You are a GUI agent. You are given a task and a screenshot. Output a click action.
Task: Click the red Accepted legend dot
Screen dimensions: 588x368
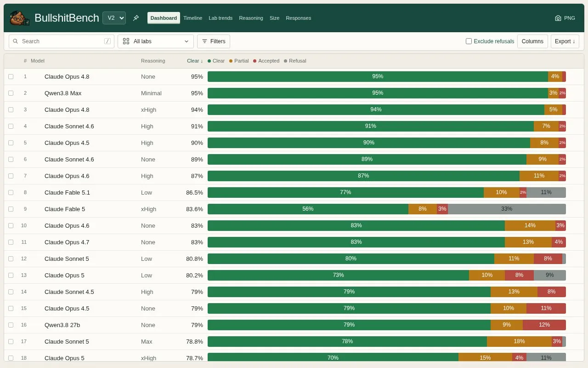255,61
